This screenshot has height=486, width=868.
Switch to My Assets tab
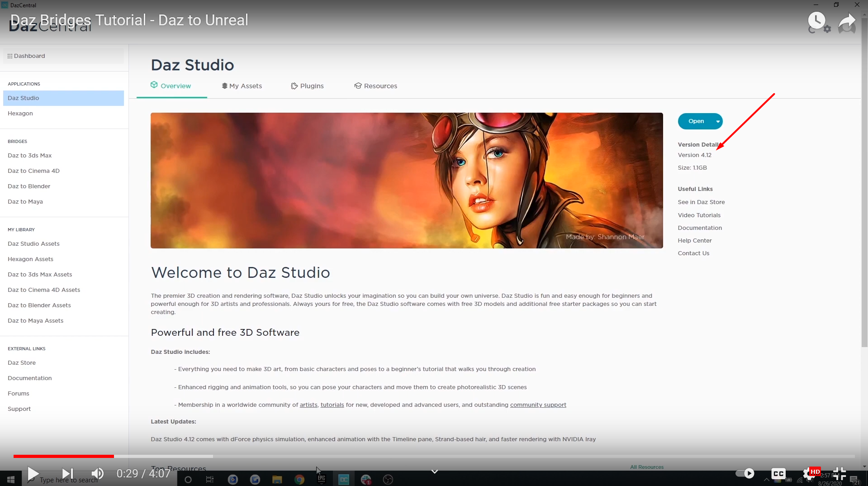point(242,86)
